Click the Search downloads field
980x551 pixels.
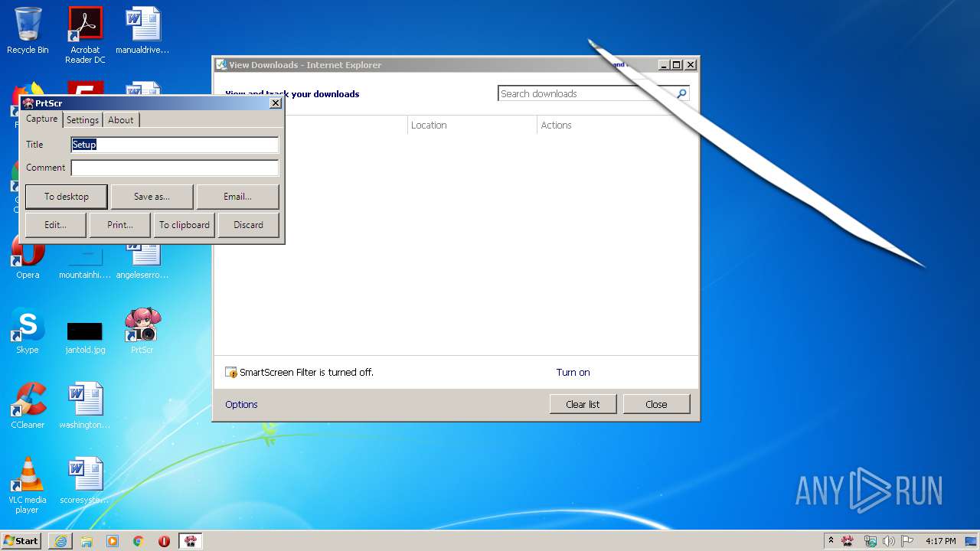click(x=586, y=93)
